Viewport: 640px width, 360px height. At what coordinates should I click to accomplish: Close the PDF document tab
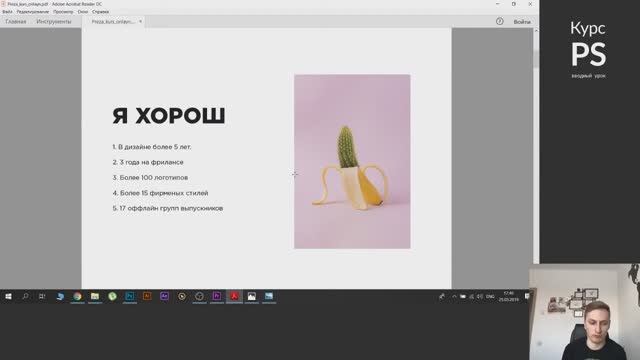140,21
